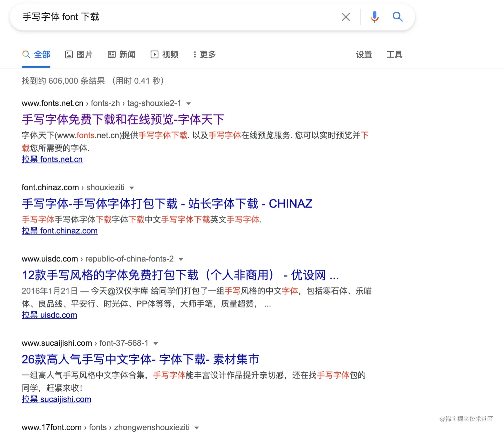Expand the dropdown arrow next to www.fonts.net.cn URL
Viewport: 504px width, 433px height.
click(188, 104)
